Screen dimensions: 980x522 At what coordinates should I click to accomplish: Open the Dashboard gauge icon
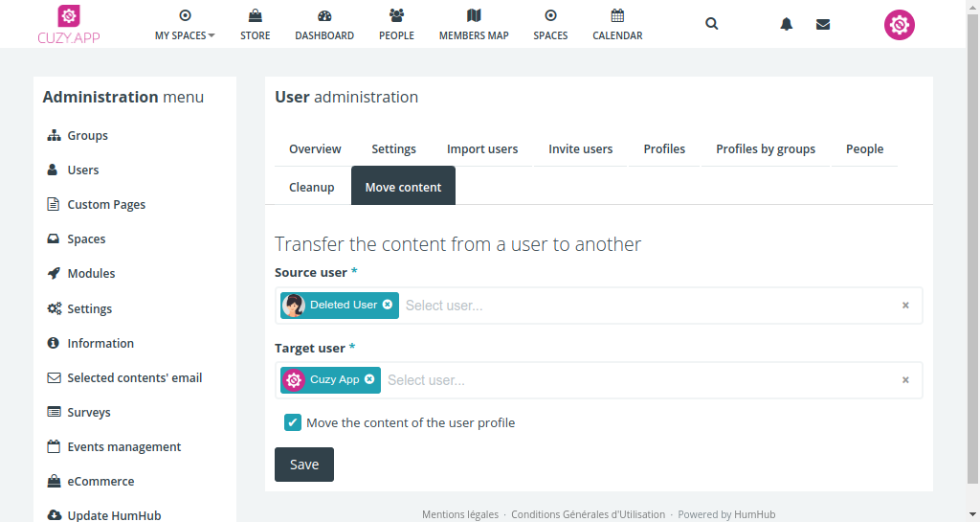(x=324, y=15)
